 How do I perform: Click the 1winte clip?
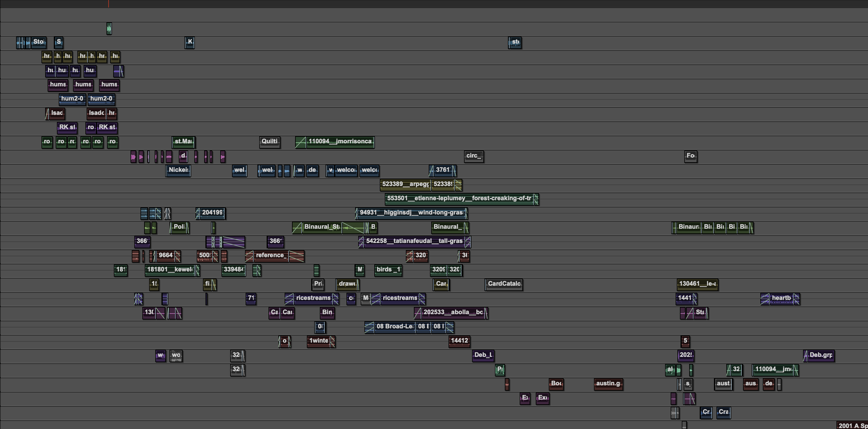pos(319,341)
